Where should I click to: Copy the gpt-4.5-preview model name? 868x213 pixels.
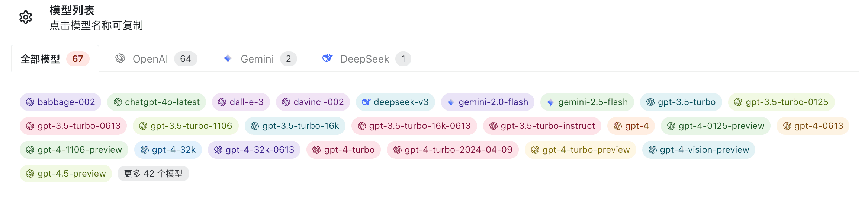point(71,174)
